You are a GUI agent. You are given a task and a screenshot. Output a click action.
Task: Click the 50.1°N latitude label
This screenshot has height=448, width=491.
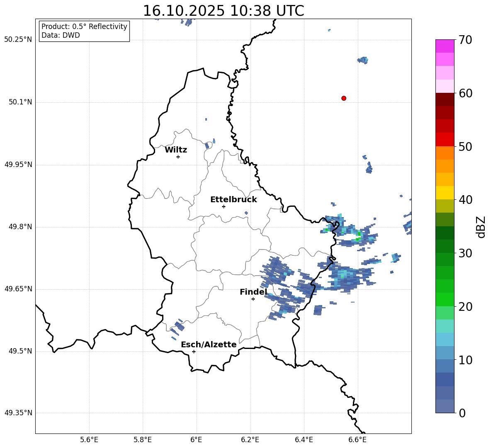click(20, 102)
